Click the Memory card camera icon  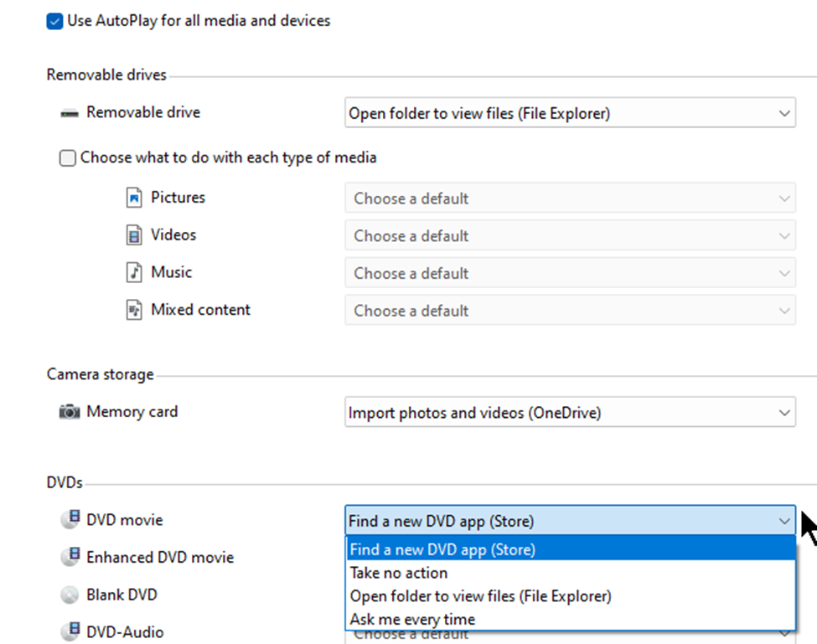point(69,412)
